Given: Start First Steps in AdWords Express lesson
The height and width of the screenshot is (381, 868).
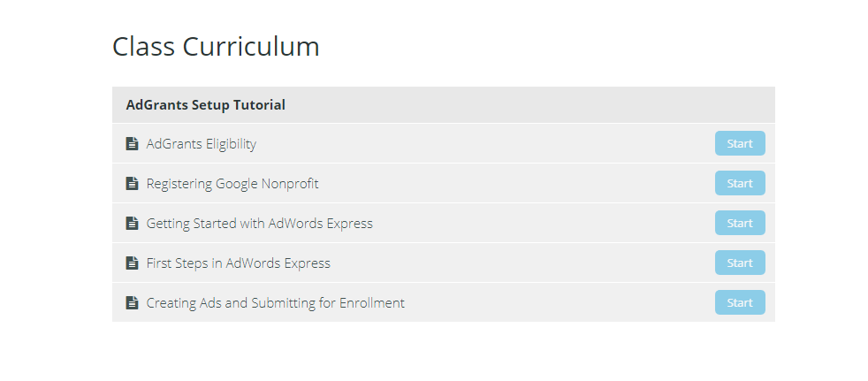Looking at the screenshot, I should (740, 263).
